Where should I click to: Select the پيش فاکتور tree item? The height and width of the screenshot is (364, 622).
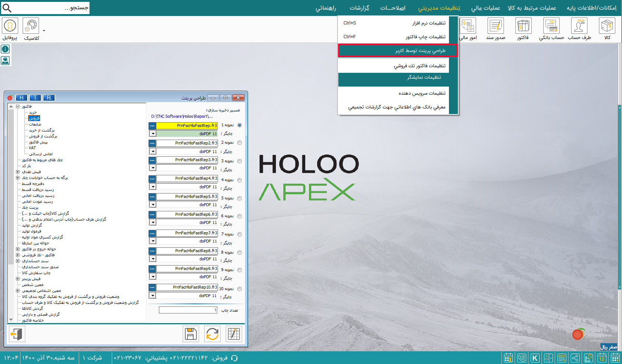tap(38, 142)
